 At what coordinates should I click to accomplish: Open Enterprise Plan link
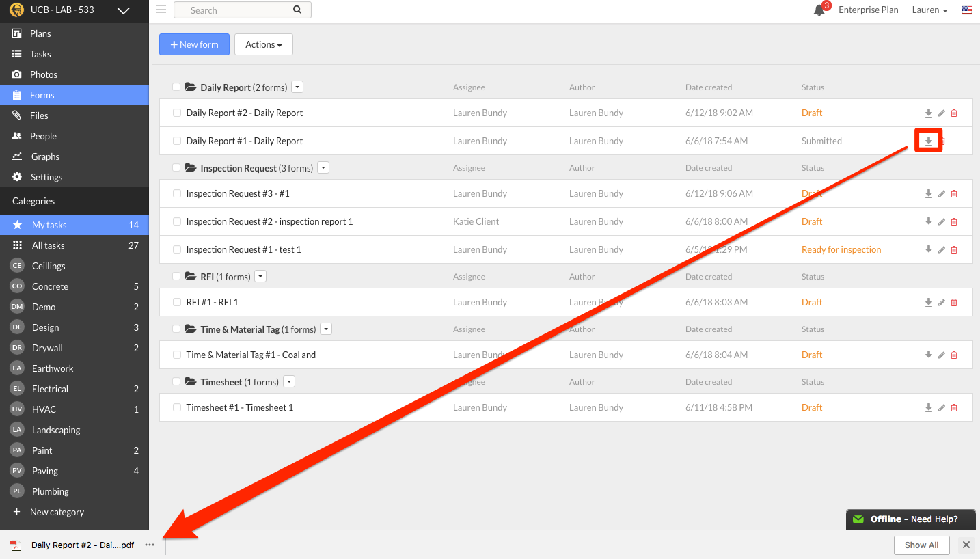coord(868,10)
